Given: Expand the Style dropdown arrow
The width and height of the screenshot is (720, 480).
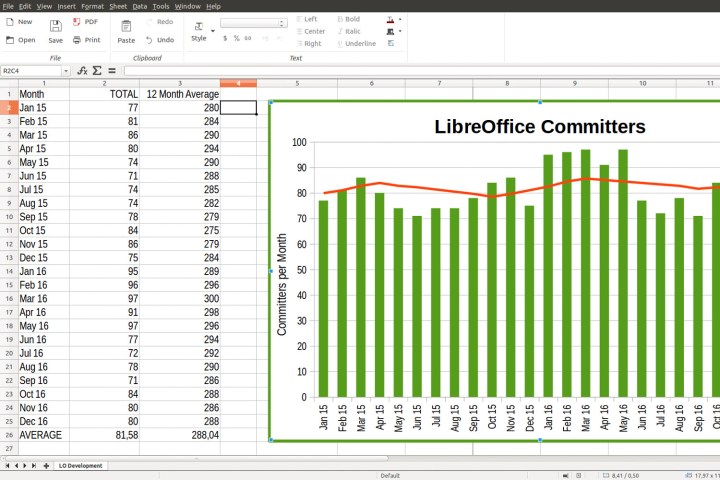Looking at the screenshot, I should point(213,31).
